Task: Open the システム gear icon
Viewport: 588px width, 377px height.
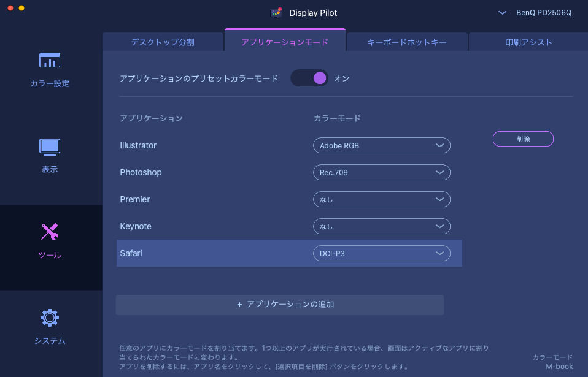Action: coord(50,318)
